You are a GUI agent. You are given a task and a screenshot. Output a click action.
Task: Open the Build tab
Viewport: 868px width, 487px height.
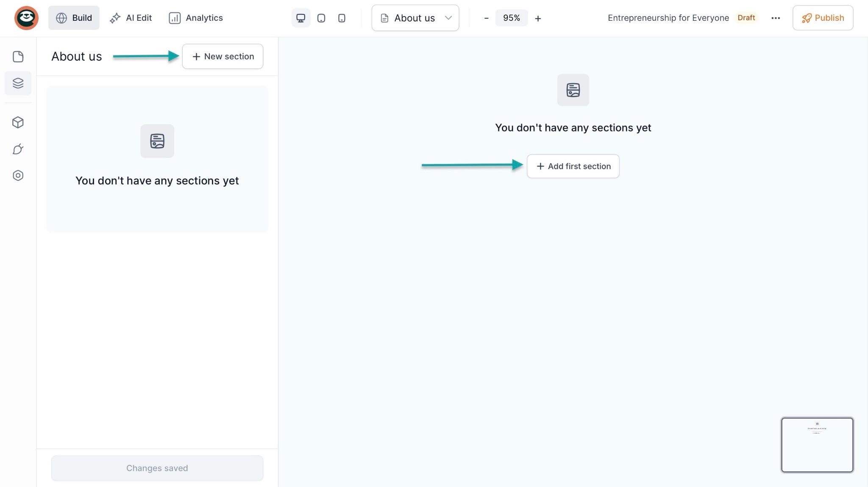point(74,18)
